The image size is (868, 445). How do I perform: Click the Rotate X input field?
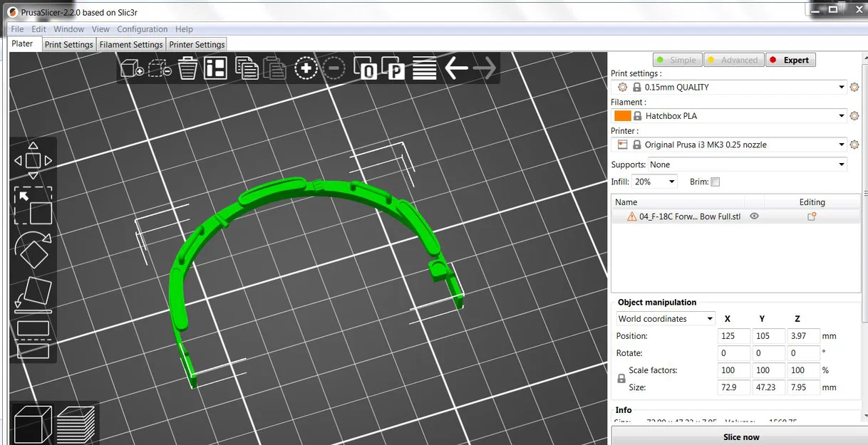click(x=734, y=353)
